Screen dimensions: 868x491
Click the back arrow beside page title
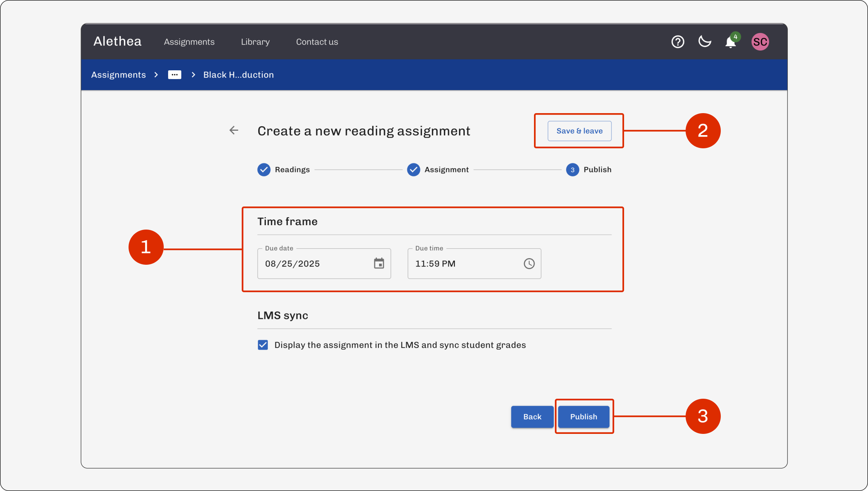(234, 130)
